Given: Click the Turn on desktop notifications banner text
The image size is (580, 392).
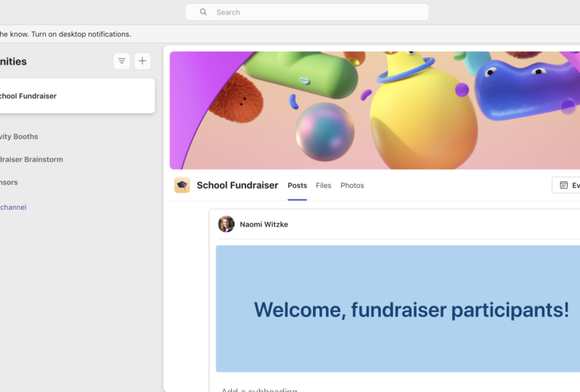Looking at the screenshot, I should tap(81, 34).
